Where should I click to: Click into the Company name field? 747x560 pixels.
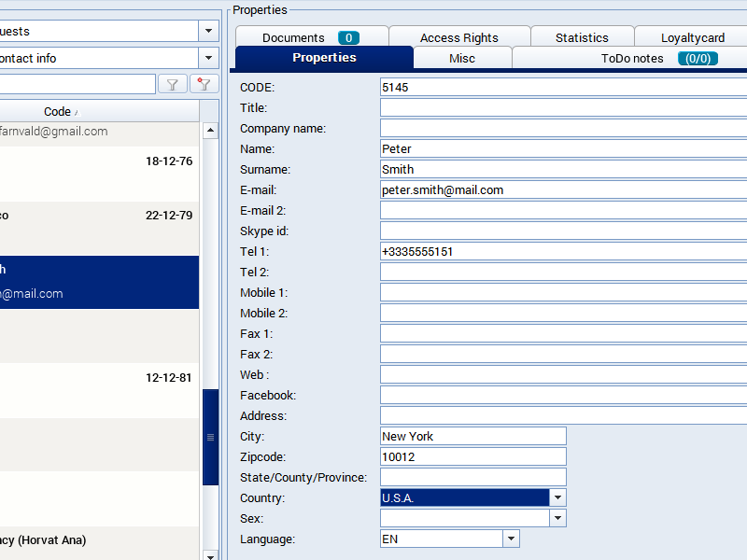coord(562,128)
